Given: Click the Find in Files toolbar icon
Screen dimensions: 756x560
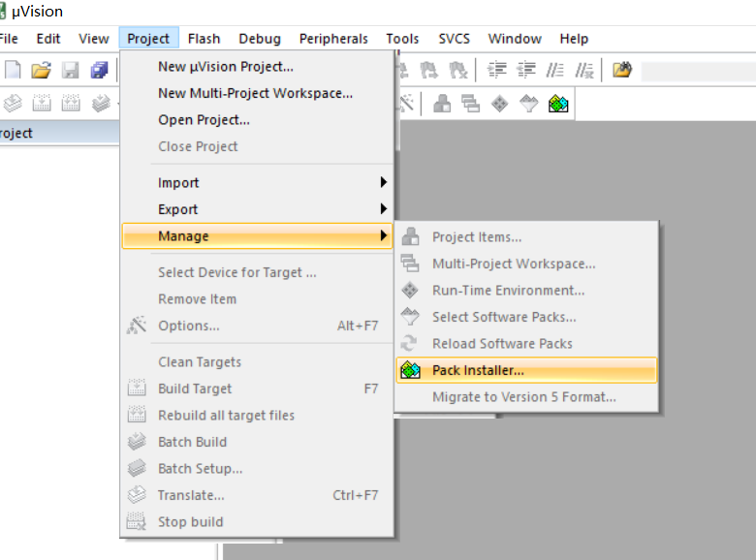Looking at the screenshot, I should point(622,70).
